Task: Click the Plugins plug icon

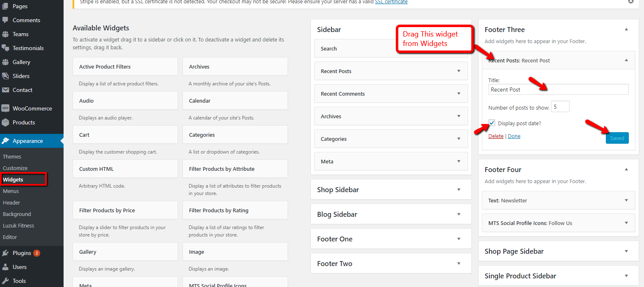Action: pos(5,253)
